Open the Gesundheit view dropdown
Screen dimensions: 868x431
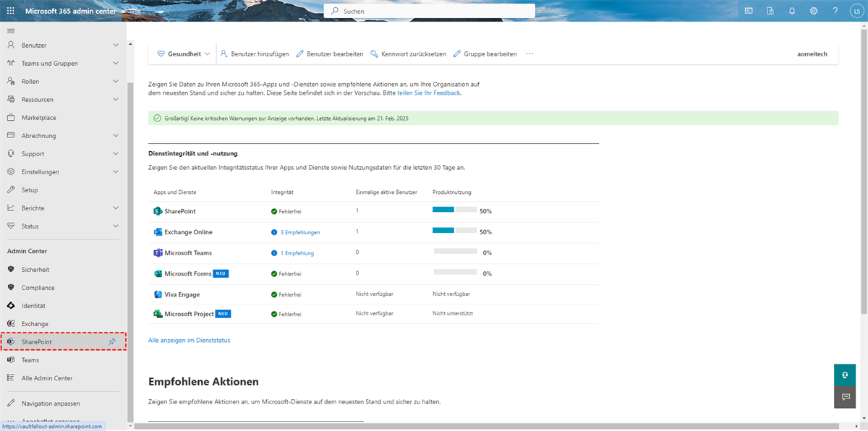pos(183,54)
